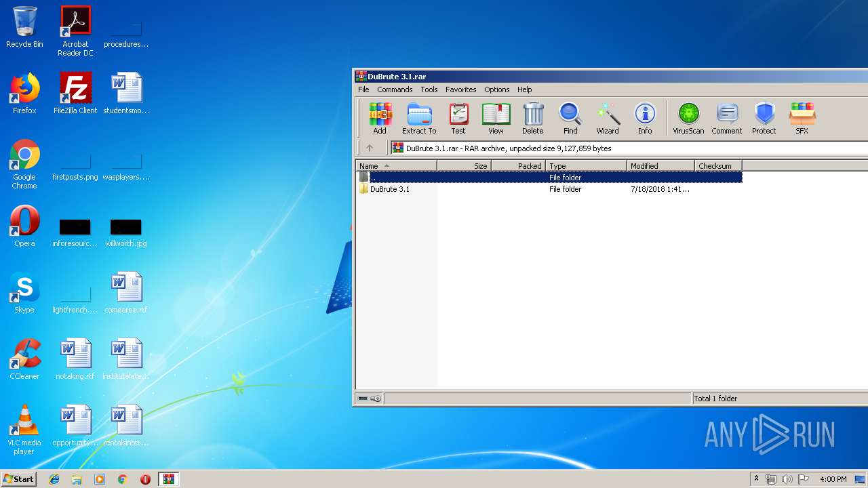This screenshot has height=488, width=868.
Task: Click the Extract To toolbar icon
Action: (x=419, y=119)
